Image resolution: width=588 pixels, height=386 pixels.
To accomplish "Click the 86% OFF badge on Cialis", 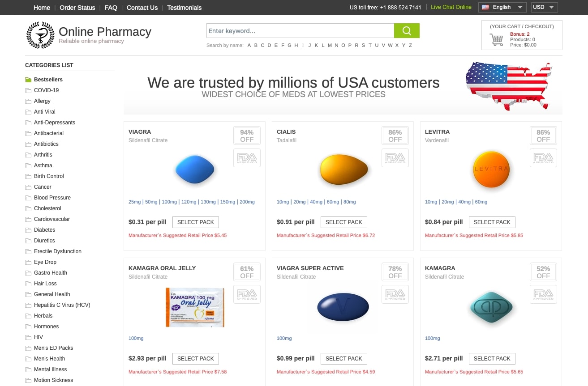I will point(395,136).
